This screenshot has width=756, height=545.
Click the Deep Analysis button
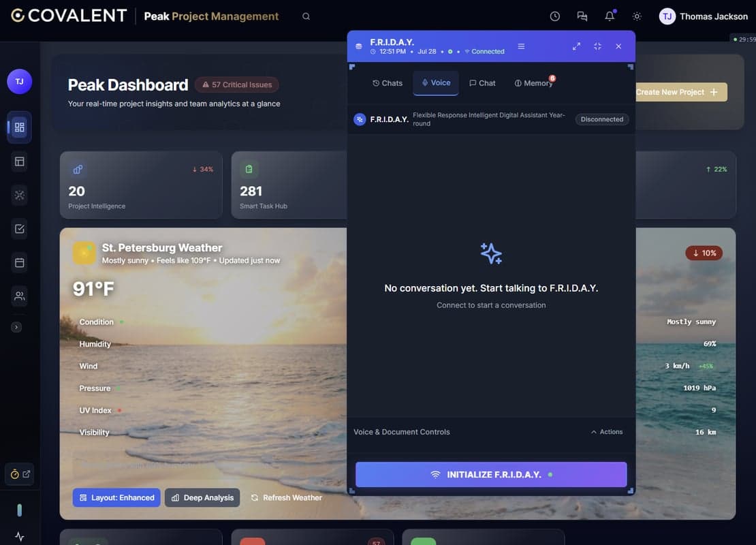tap(202, 497)
